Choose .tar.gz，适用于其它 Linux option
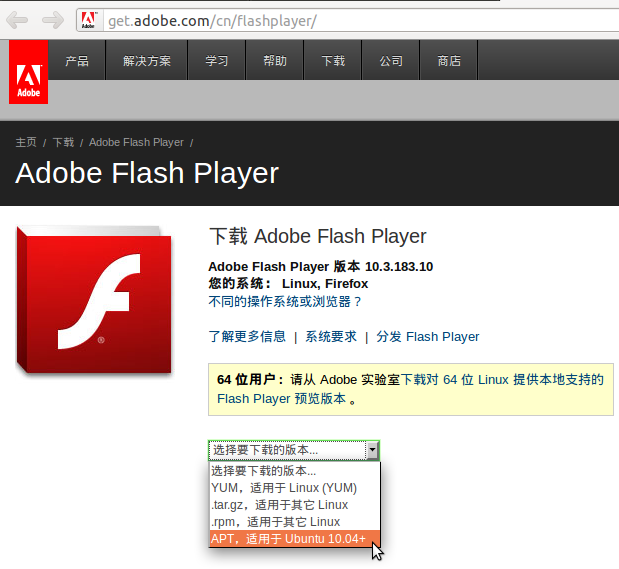Screen dimensions: 619x569 [x=294, y=505]
